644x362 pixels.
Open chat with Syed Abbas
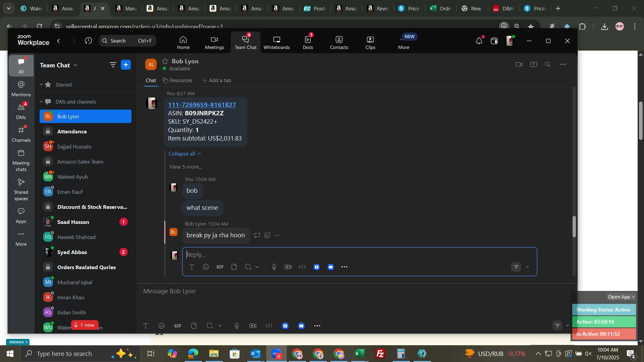[86, 252]
